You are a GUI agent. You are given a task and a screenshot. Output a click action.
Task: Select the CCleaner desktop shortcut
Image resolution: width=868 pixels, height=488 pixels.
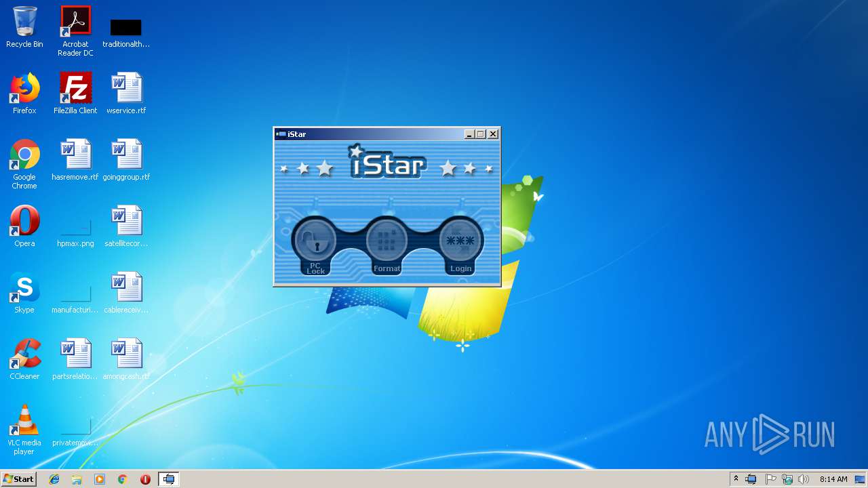(x=24, y=359)
